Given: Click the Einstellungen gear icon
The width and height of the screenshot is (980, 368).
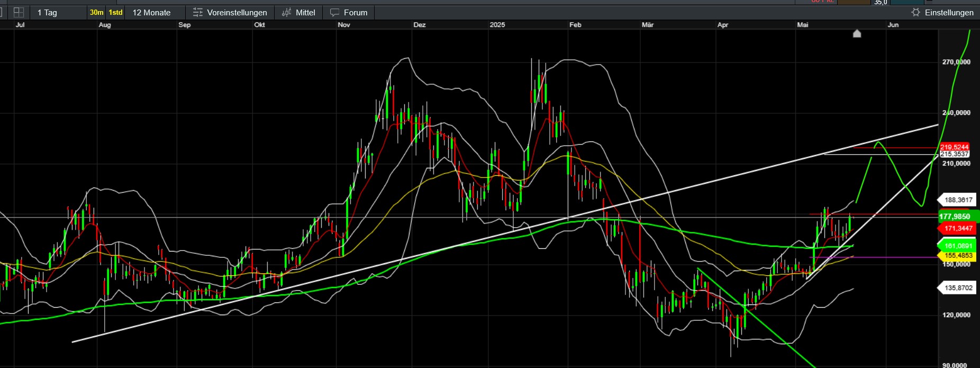Looking at the screenshot, I should pos(916,12).
